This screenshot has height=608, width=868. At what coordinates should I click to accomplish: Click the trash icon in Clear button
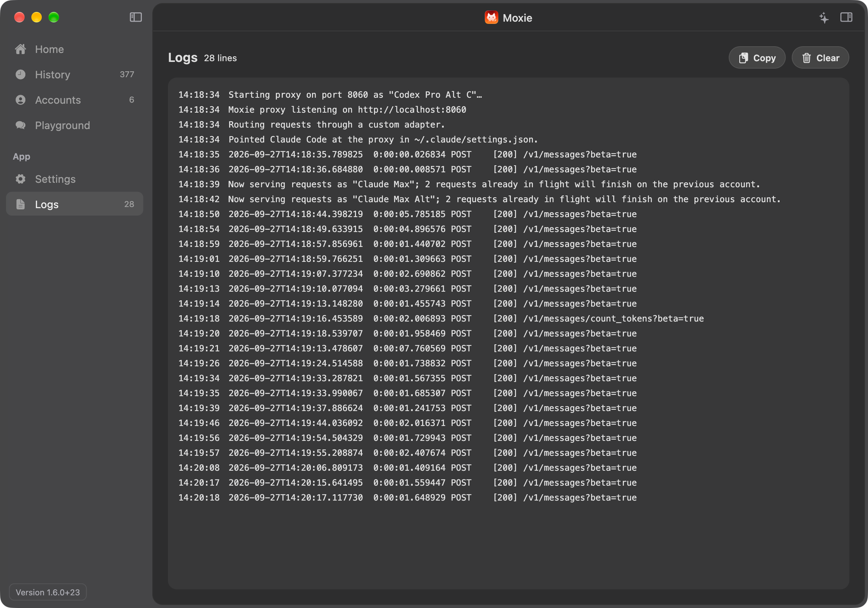coord(806,58)
